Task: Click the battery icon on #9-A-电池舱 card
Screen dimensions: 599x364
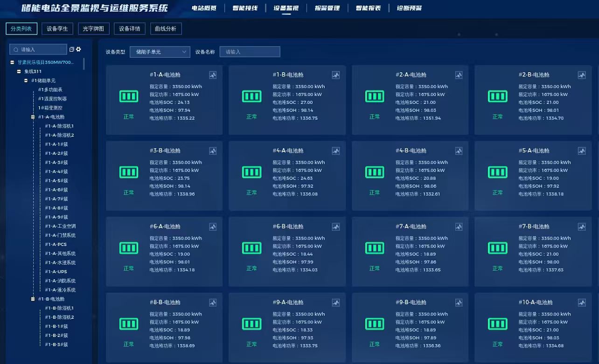Action: tap(251, 323)
